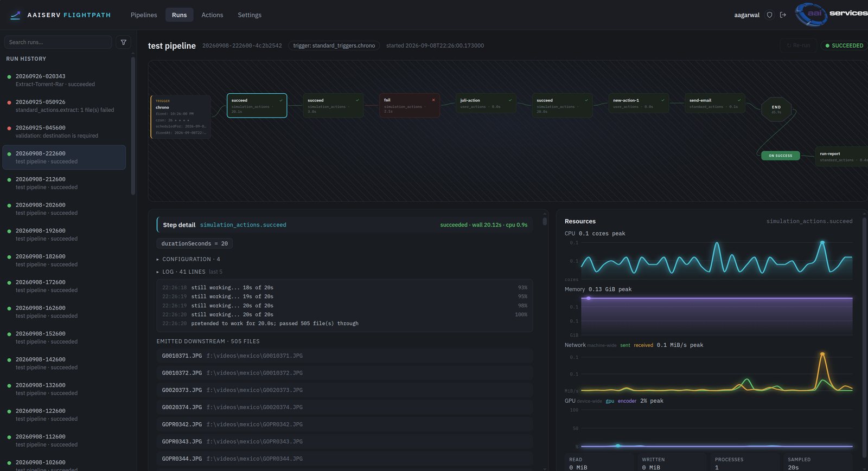
Task: Go to the Settings tab
Action: [x=250, y=15]
